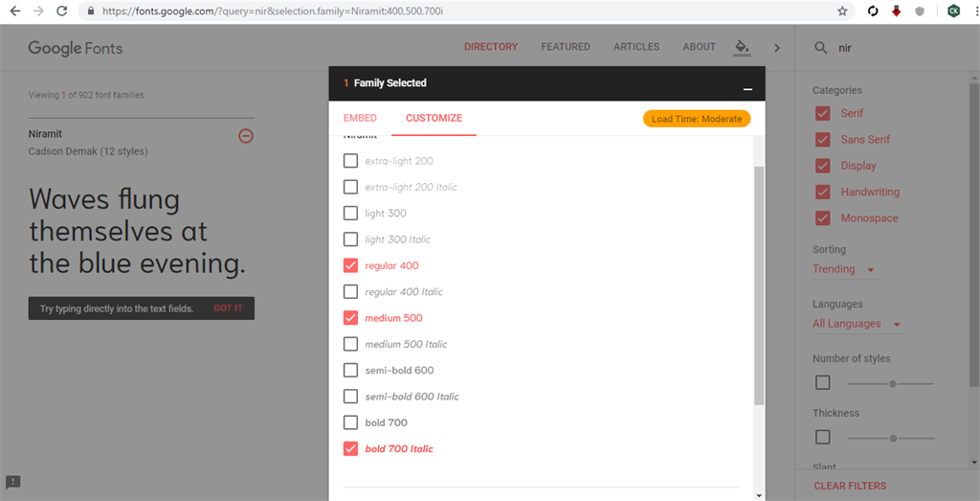Click the Google Fonts logo
Viewport: 980px width, 501px height.
pyautogui.click(x=75, y=48)
